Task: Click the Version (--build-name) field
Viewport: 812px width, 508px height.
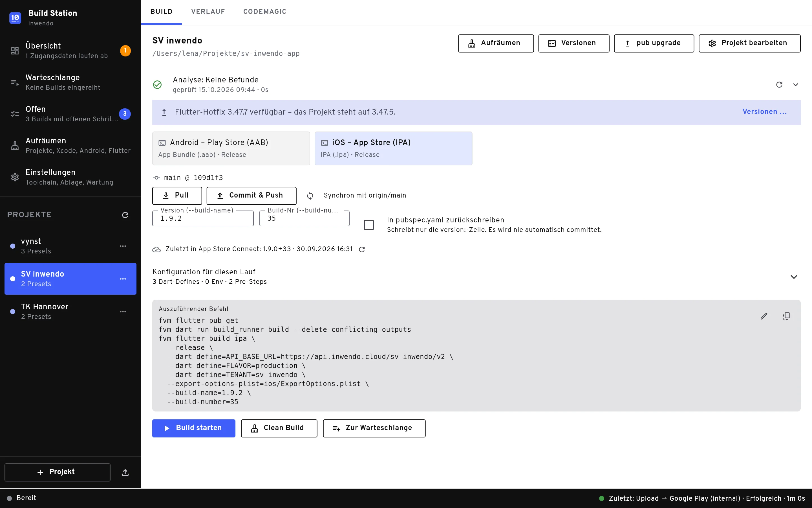Action: 203,218
